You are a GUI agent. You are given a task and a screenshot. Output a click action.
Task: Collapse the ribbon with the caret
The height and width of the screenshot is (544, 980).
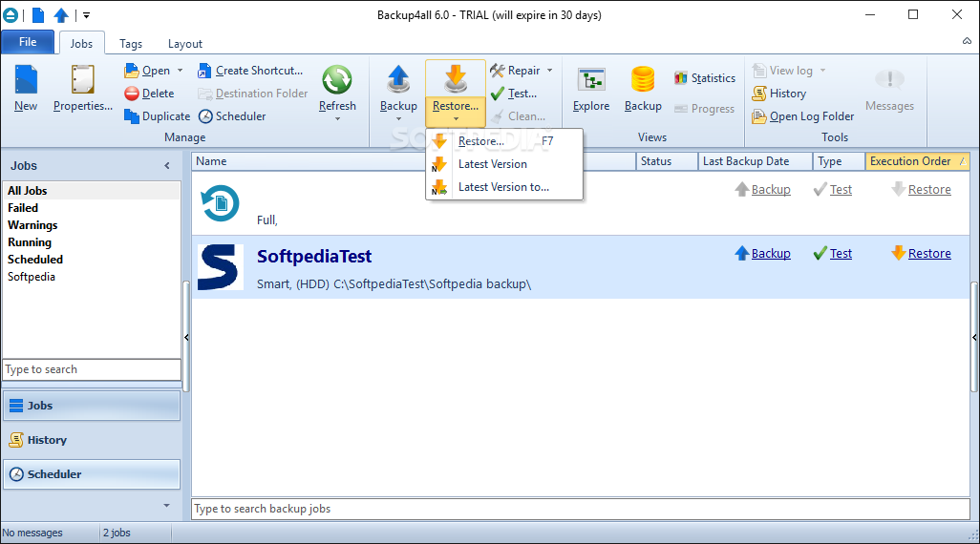pos(967,41)
